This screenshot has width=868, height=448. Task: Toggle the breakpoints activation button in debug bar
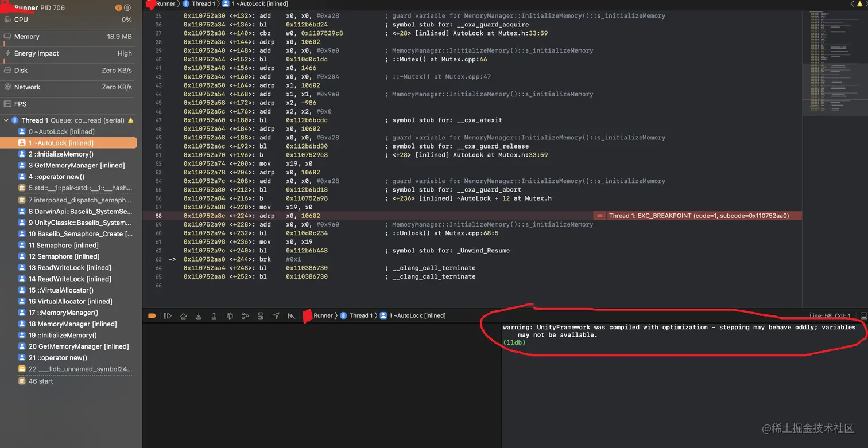[152, 316]
